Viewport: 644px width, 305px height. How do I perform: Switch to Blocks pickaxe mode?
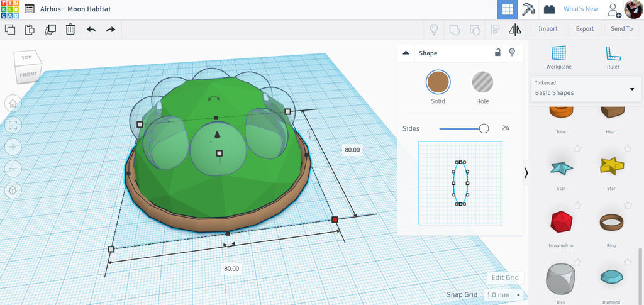click(x=528, y=9)
